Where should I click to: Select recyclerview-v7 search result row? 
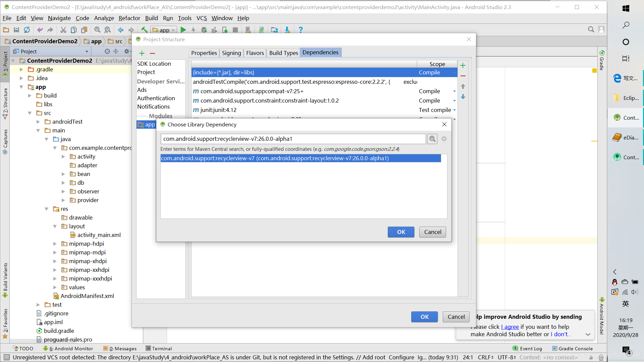(x=301, y=158)
